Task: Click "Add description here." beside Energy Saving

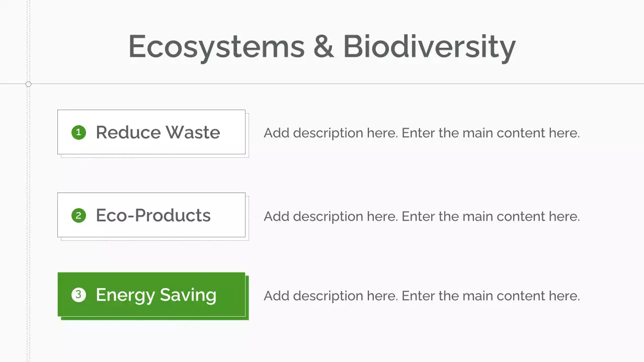Action: 331,296
